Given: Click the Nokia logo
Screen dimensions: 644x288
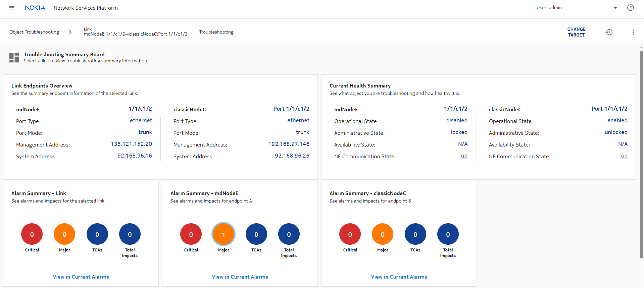Looking at the screenshot, I should 35,8.
